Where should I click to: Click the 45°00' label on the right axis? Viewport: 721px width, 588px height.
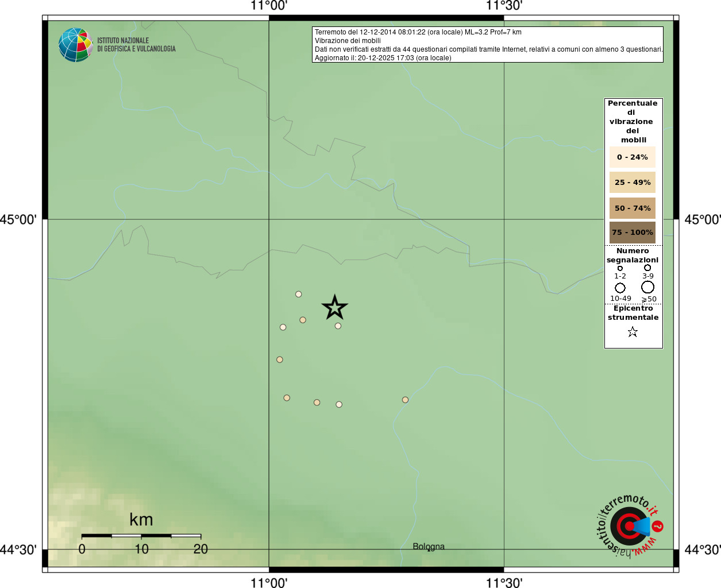(x=703, y=219)
